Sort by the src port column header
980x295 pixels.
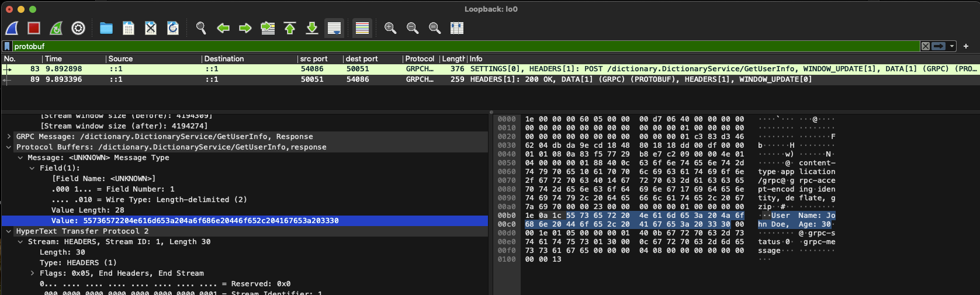(319, 59)
